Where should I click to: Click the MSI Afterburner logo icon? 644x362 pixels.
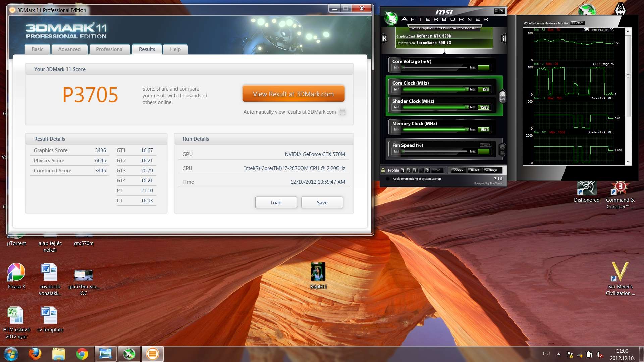pos(391,18)
